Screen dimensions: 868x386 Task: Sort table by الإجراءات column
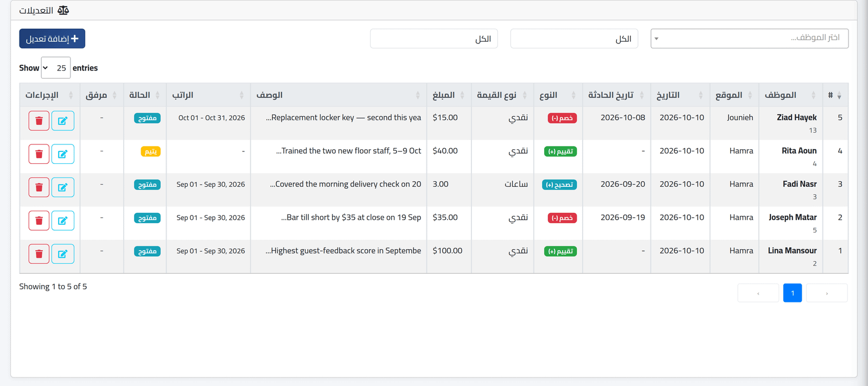pyautogui.click(x=49, y=95)
